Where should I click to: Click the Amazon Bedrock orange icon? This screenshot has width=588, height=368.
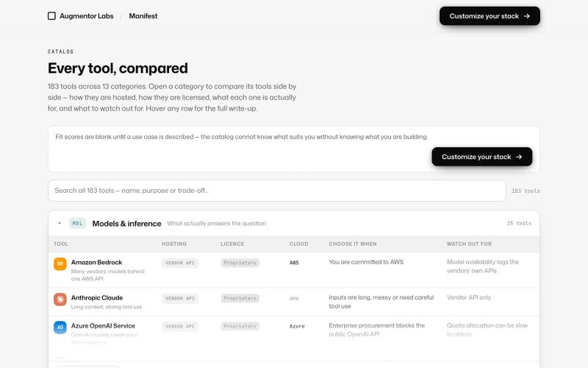(x=60, y=263)
